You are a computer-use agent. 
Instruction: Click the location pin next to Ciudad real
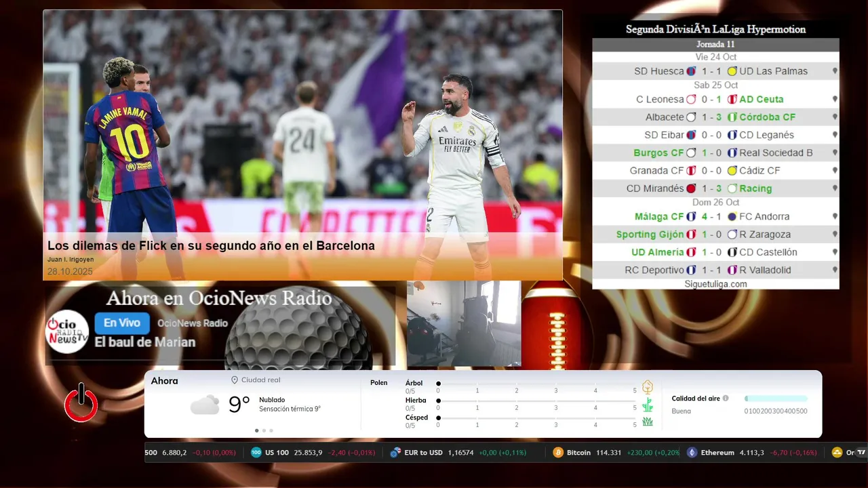(x=235, y=380)
